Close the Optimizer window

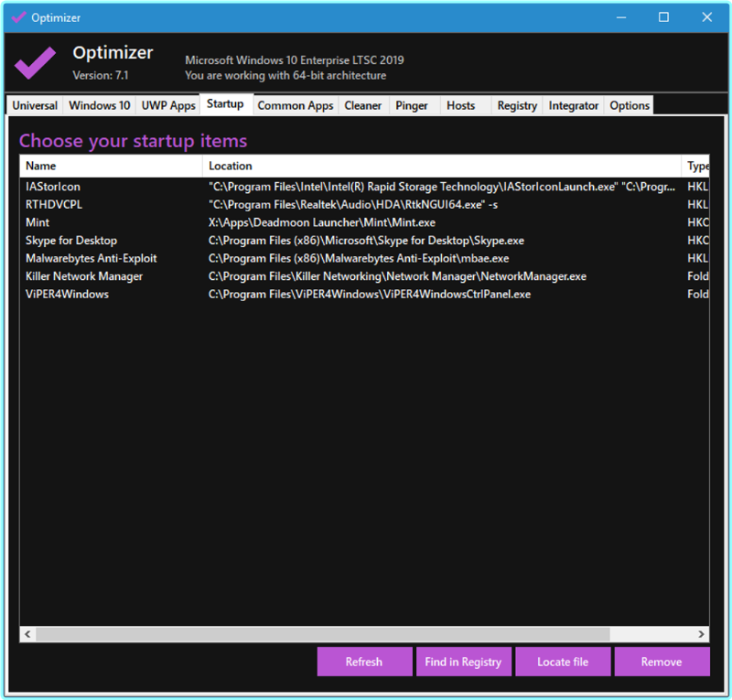(706, 17)
